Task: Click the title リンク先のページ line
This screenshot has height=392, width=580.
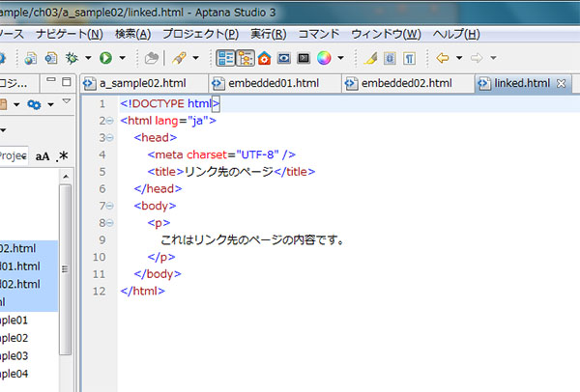Action: (231, 172)
